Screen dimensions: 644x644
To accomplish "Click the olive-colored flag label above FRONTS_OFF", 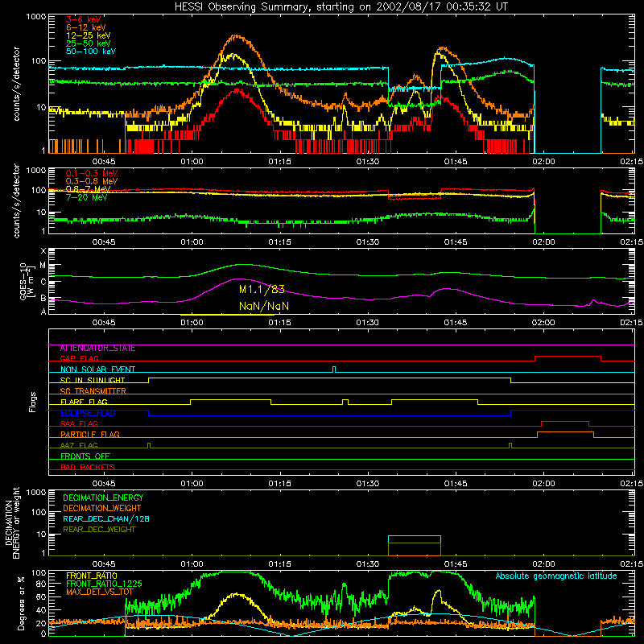I will [x=79, y=445].
